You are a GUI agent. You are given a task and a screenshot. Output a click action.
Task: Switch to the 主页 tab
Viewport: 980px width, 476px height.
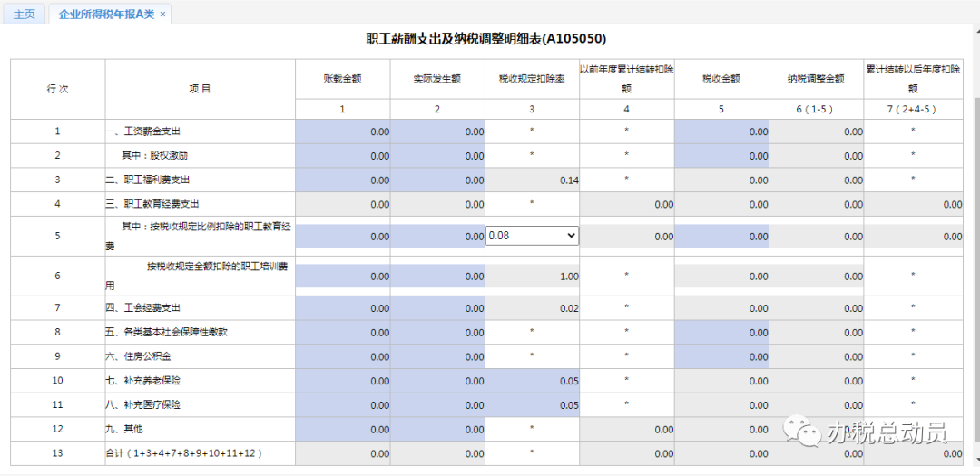click(x=24, y=14)
